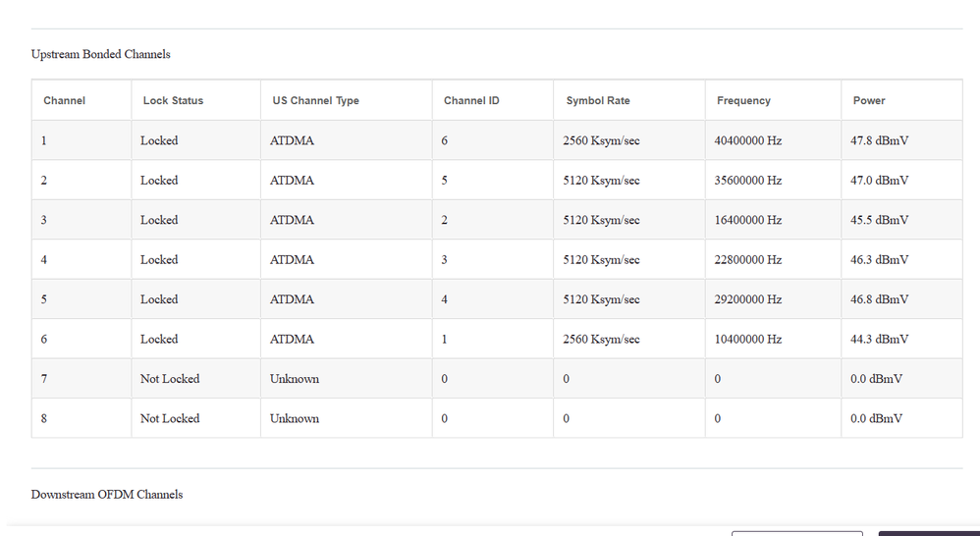This screenshot has width=980, height=536.
Task: Select the 29200000 Hz frequency cell
Action: (x=747, y=299)
